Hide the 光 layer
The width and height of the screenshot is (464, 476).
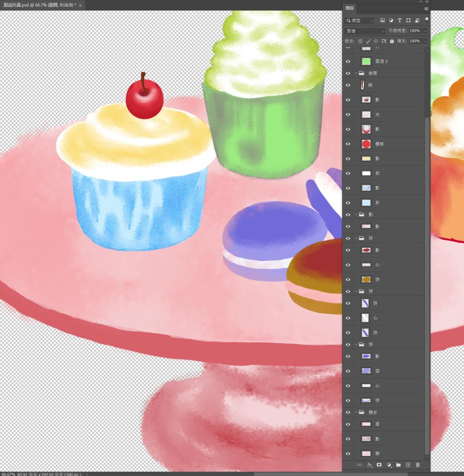[348, 114]
